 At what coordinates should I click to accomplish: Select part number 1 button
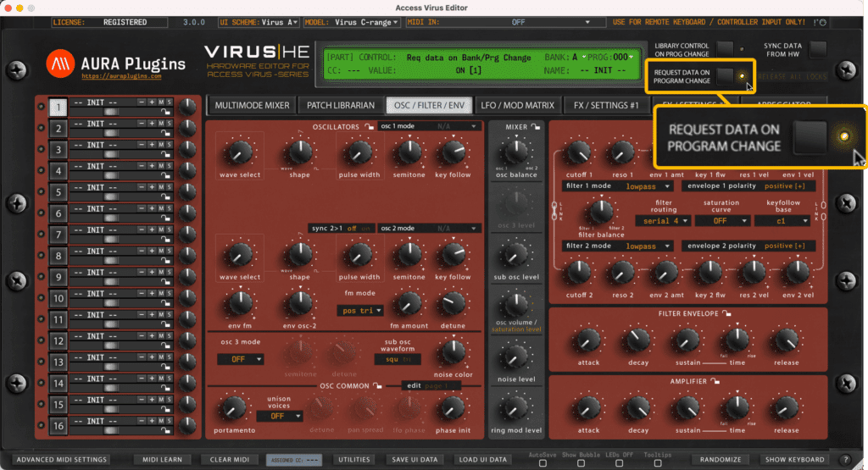[x=58, y=108]
